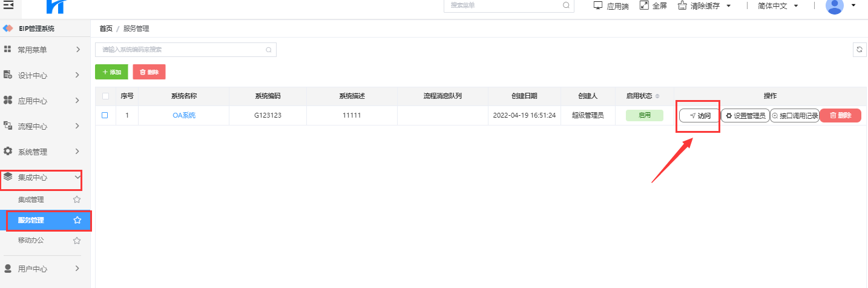
Task: Click the red 删除 toolbar button
Action: click(149, 72)
